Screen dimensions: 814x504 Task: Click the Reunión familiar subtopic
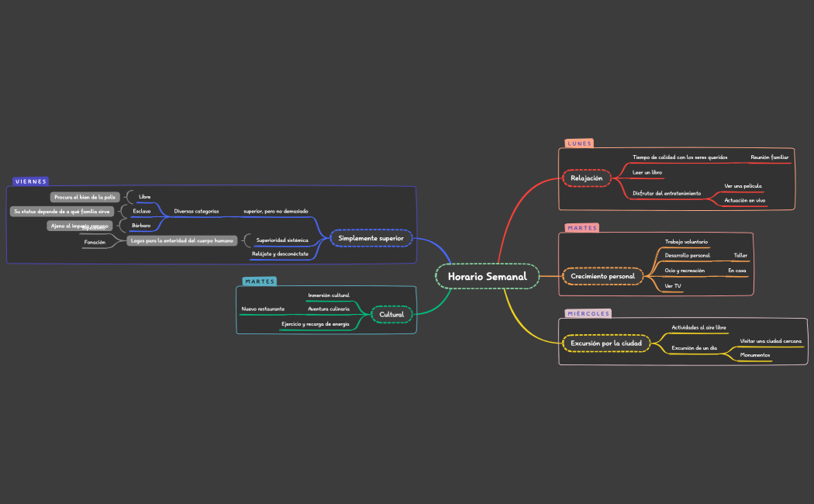(x=769, y=157)
